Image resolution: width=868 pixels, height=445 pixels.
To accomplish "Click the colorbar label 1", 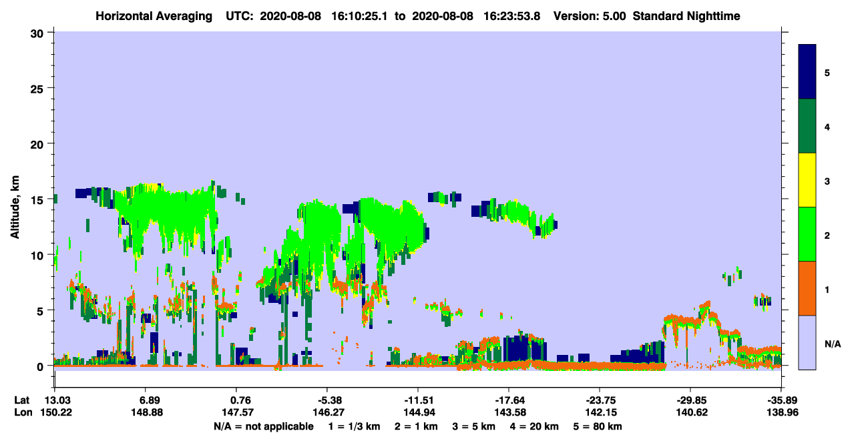I will coord(827,288).
